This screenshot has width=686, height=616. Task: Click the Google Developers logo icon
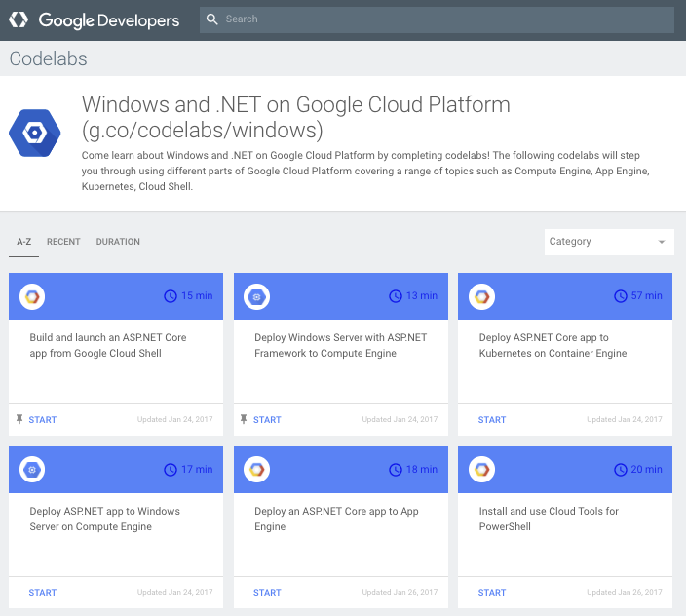click(19, 19)
